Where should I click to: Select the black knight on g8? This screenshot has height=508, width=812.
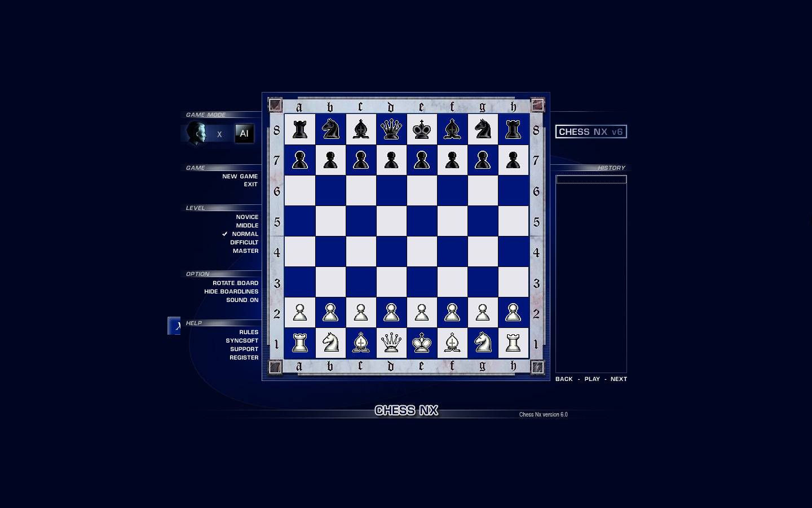coord(483,129)
